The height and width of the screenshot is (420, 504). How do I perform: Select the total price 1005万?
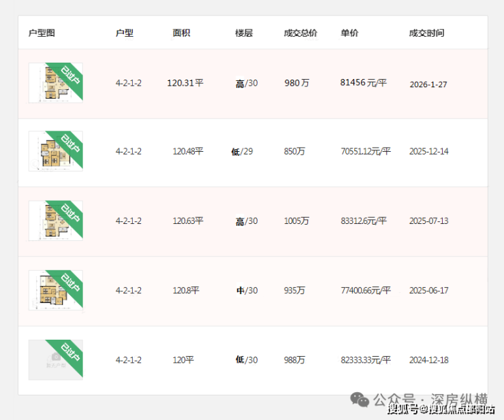pos(296,221)
